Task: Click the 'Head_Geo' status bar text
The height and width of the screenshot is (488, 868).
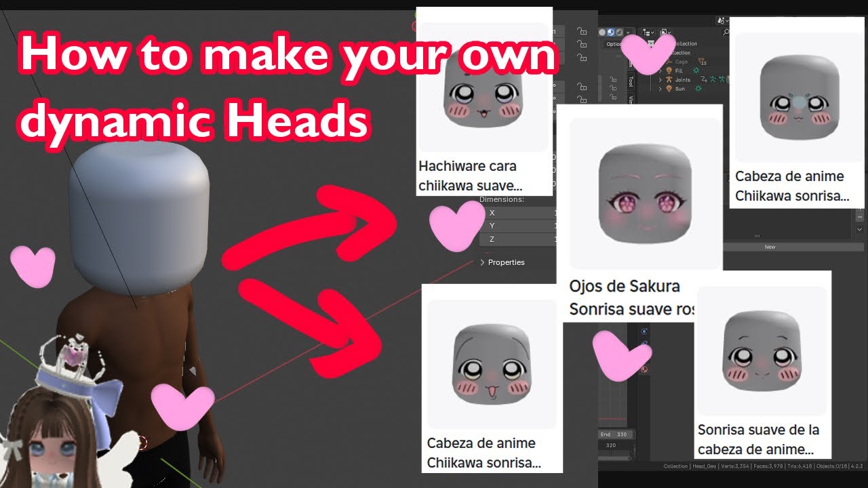Action: (704, 466)
